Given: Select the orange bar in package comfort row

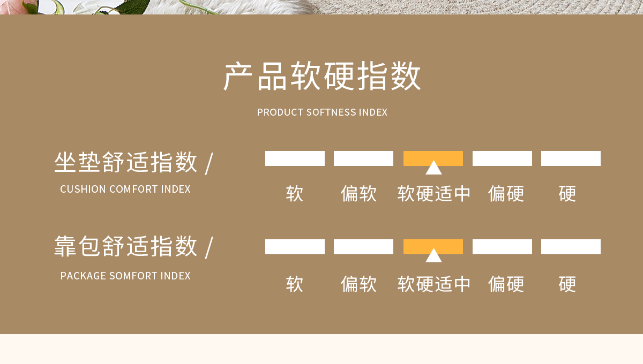Looking at the screenshot, I should [x=433, y=247].
